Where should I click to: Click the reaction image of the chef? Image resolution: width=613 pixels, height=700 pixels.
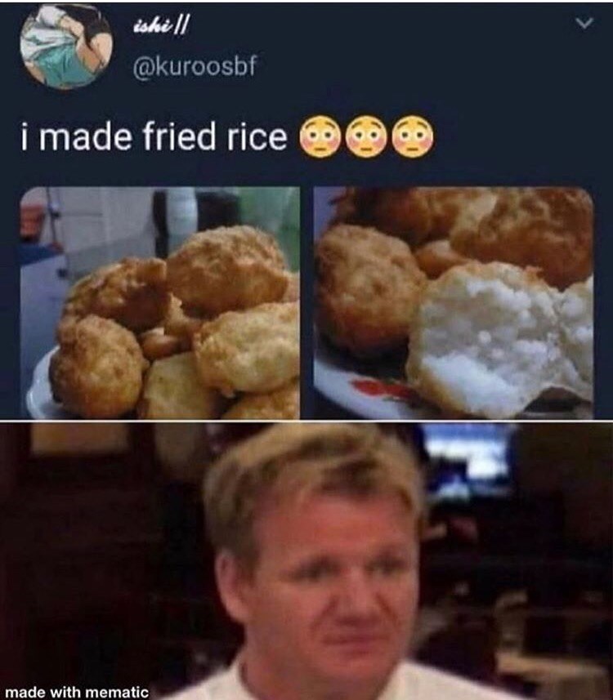click(306, 560)
